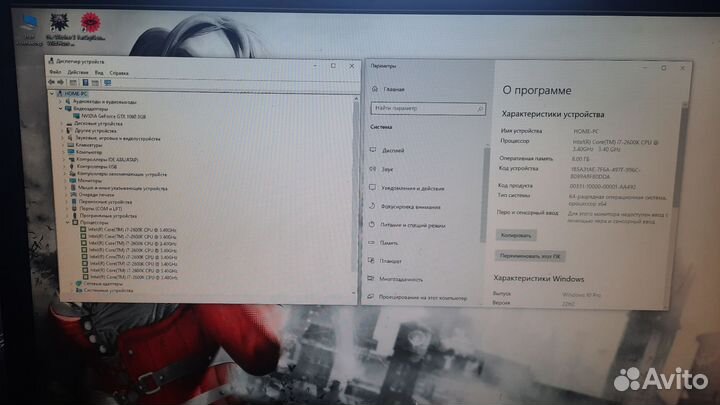The height and width of the screenshot is (405, 720).
Task: Click the Intel Core i7-2600K processor value in Settings
Action: [615, 146]
